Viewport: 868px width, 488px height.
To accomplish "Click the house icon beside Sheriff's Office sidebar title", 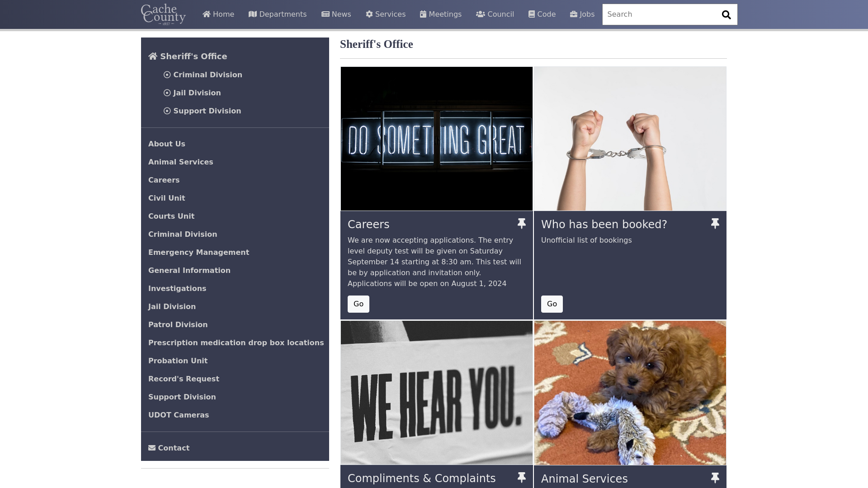I will pos(153,56).
